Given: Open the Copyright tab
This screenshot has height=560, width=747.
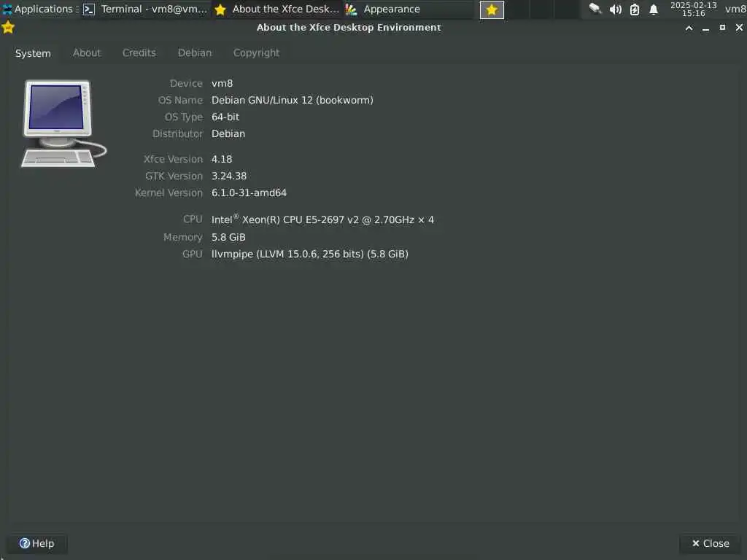Looking at the screenshot, I should pyautogui.click(x=256, y=52).
